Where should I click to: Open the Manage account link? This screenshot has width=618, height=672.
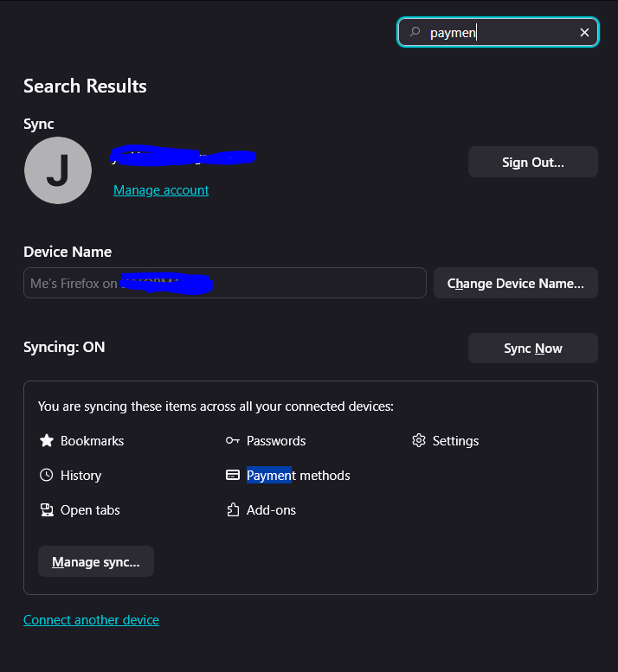click(x=161, y=190)
